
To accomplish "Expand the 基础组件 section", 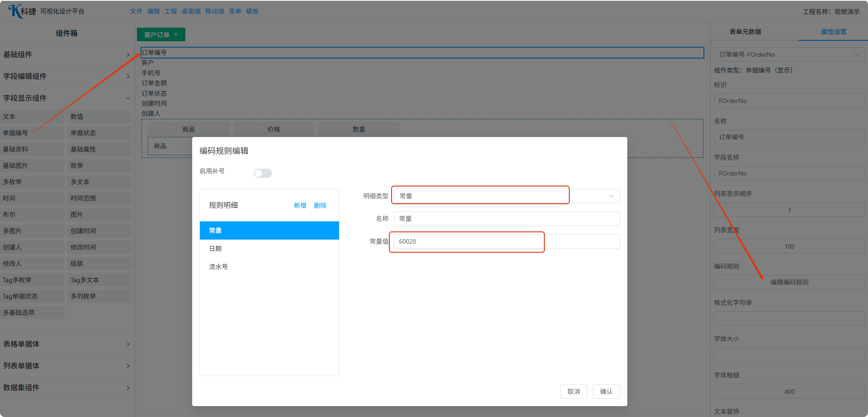I will tap(66, 54).
